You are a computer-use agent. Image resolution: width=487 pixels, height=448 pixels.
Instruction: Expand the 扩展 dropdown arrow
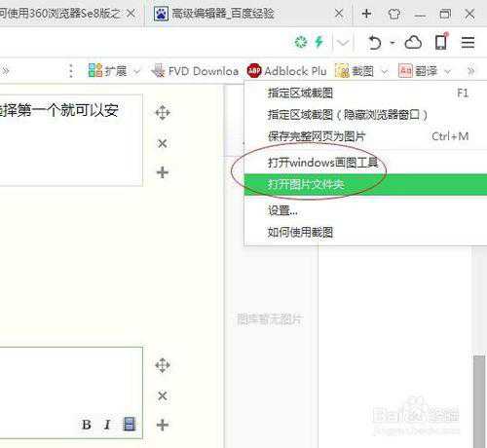click(136, 71)
